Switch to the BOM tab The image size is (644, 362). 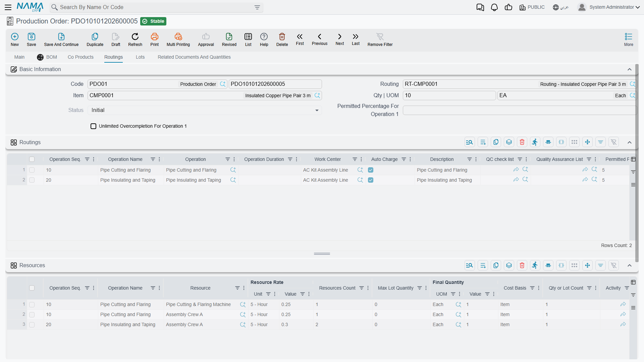pyautogui.click(x=47, y=57)
